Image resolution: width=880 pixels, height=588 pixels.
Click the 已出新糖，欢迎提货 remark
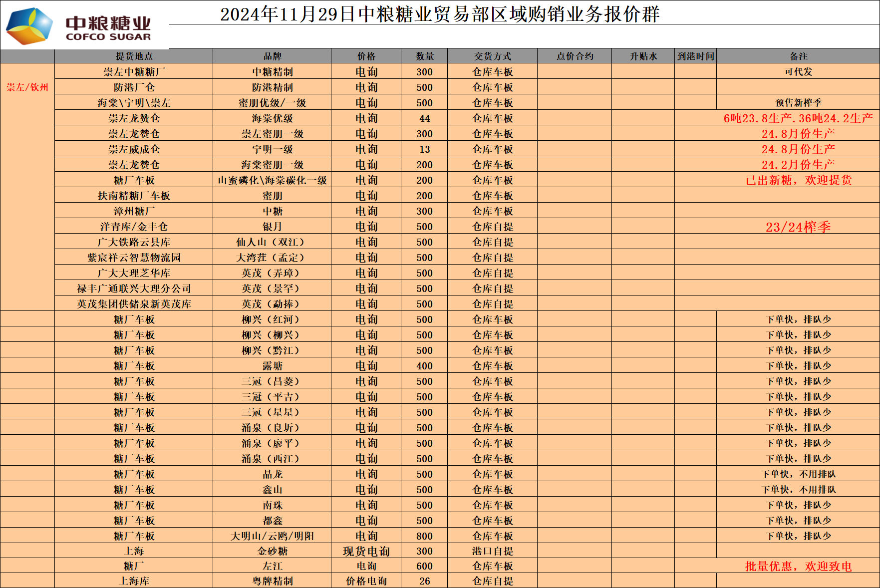tap(798, 180)
